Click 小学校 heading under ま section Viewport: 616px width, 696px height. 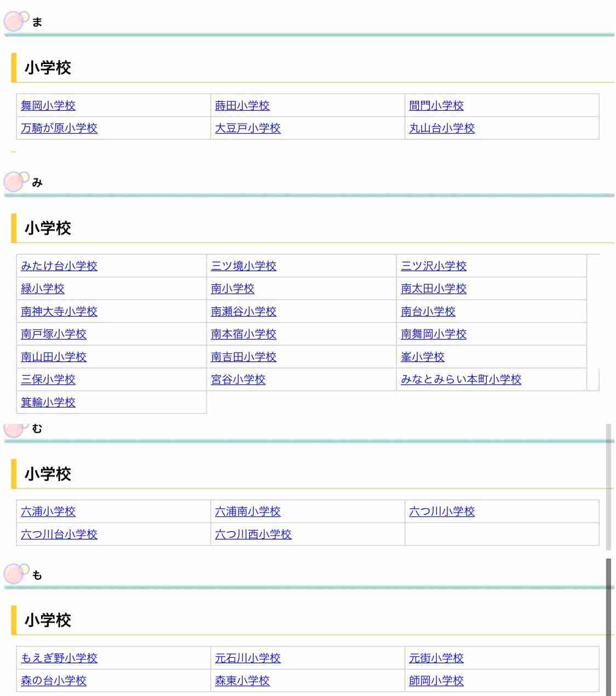pyautogui.click(x=48, y=68)
